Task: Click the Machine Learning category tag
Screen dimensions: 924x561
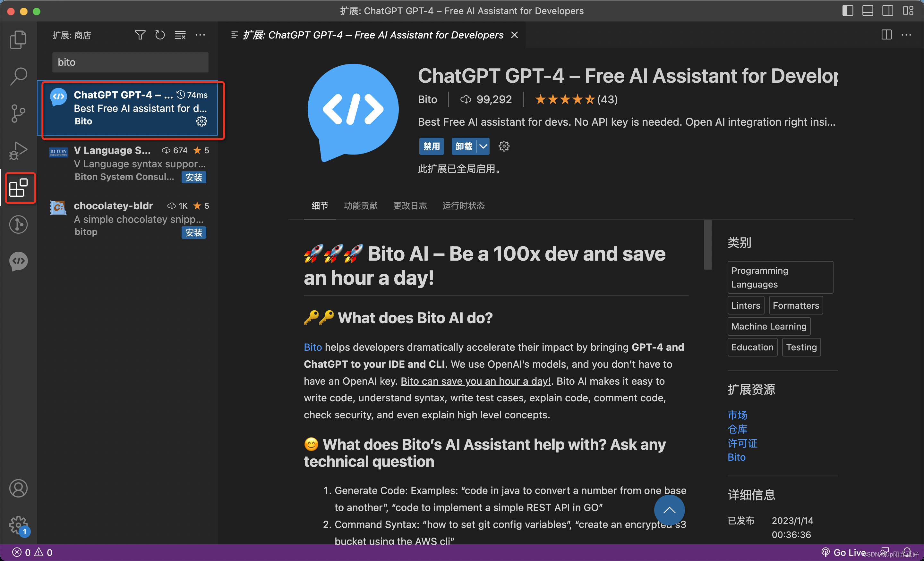Action: click(769, 326)
